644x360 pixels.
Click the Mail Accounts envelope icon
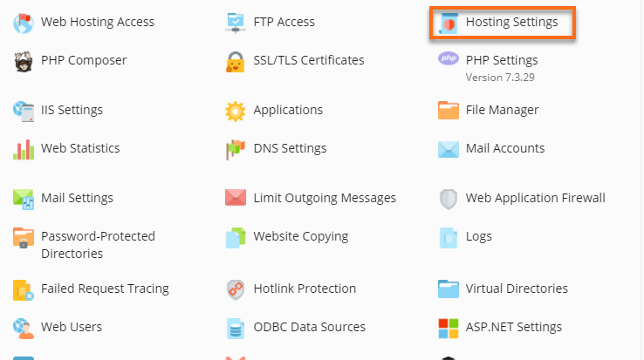click(448, 149)
